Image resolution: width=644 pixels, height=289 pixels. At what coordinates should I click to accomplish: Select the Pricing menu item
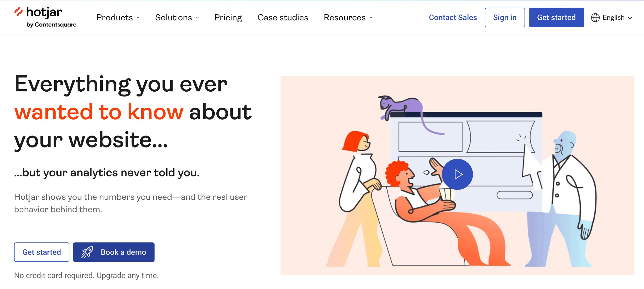[x=227, y=17]
